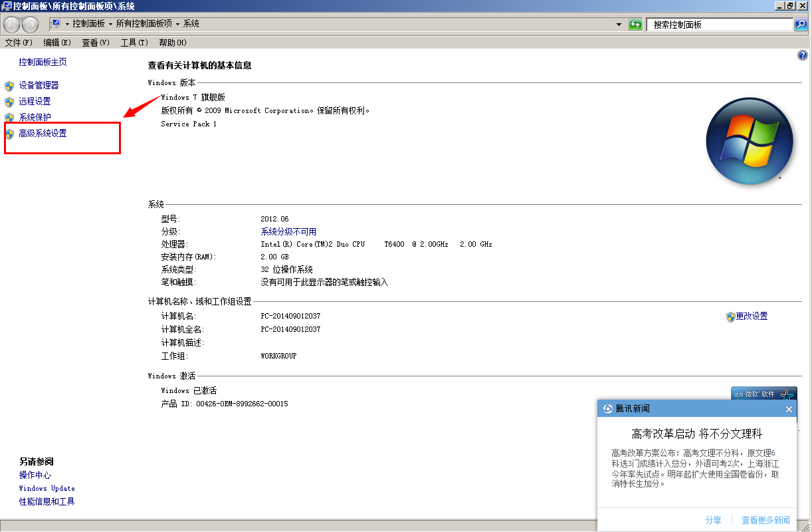Click the 系统 breadcrumb segment

tap(191, 24)
